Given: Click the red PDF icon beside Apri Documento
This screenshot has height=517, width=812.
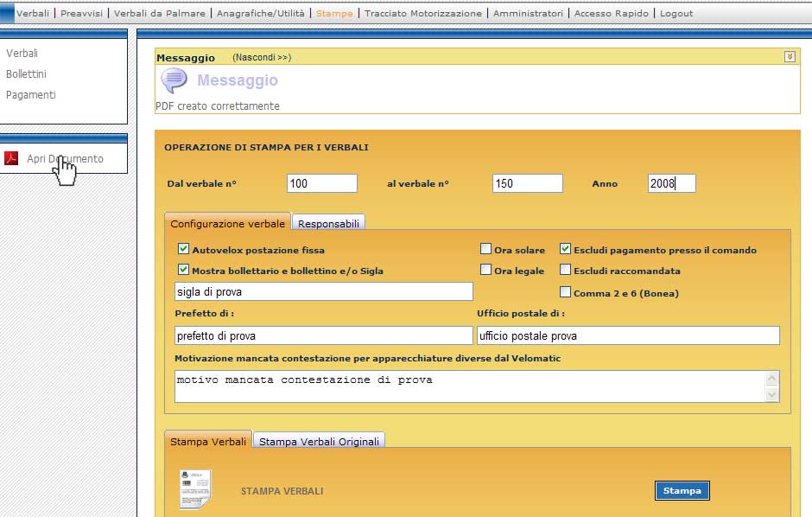Looking at the screenshot, I should [11, 158].
